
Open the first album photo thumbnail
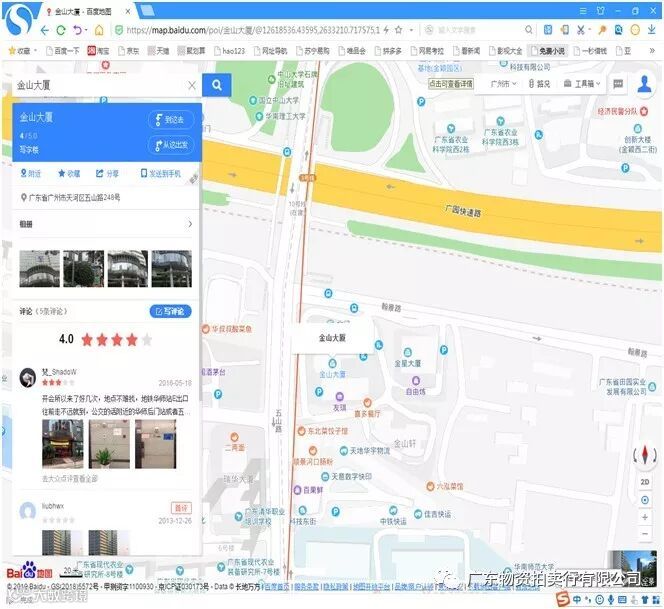coord(39,269)
